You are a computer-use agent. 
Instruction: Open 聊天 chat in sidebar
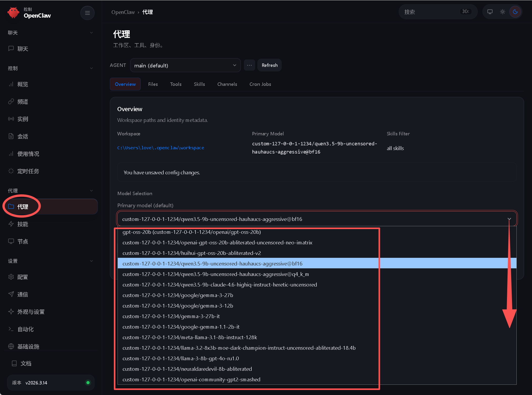[23, 49]
